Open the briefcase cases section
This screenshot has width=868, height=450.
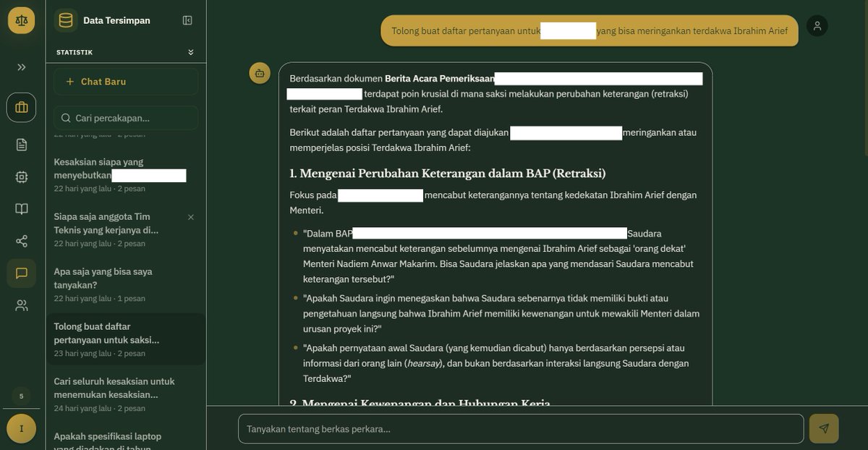(x=22, y=107)
